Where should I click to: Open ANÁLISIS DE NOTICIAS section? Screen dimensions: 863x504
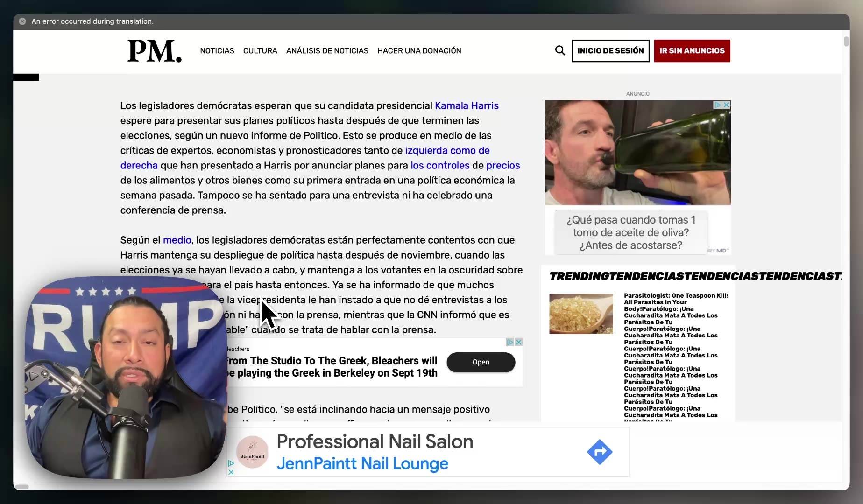(327, 50)
